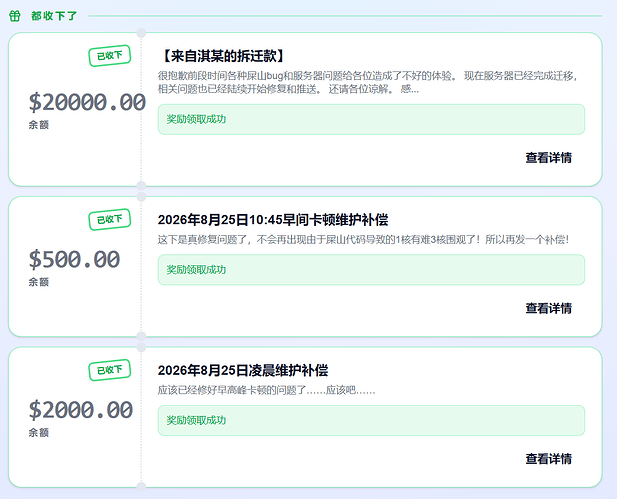This screenshot has height=499, width=617.
Task: Click 奖励领取成功 banner in 凌晨维护 card
Action: coord(371,420)
